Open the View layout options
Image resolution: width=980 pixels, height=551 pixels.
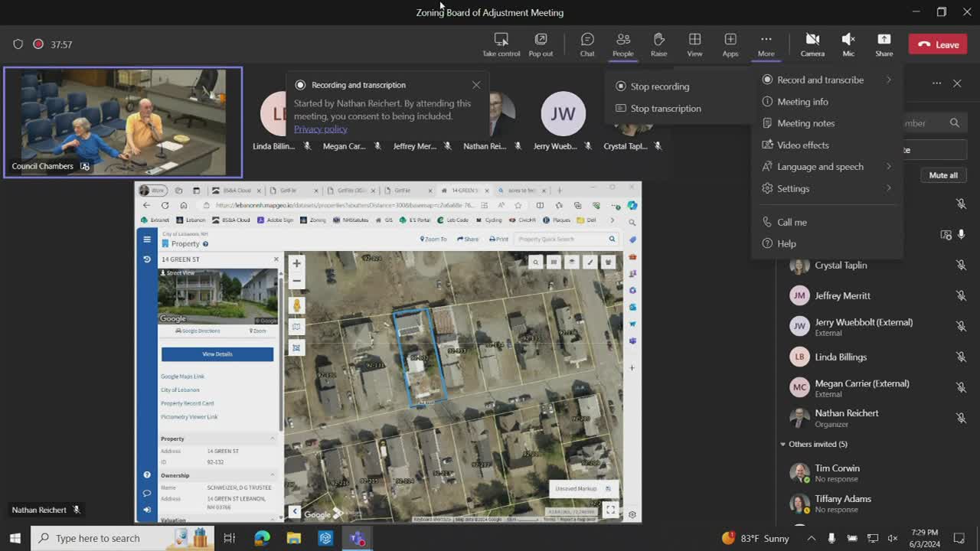tap(694, 44)
